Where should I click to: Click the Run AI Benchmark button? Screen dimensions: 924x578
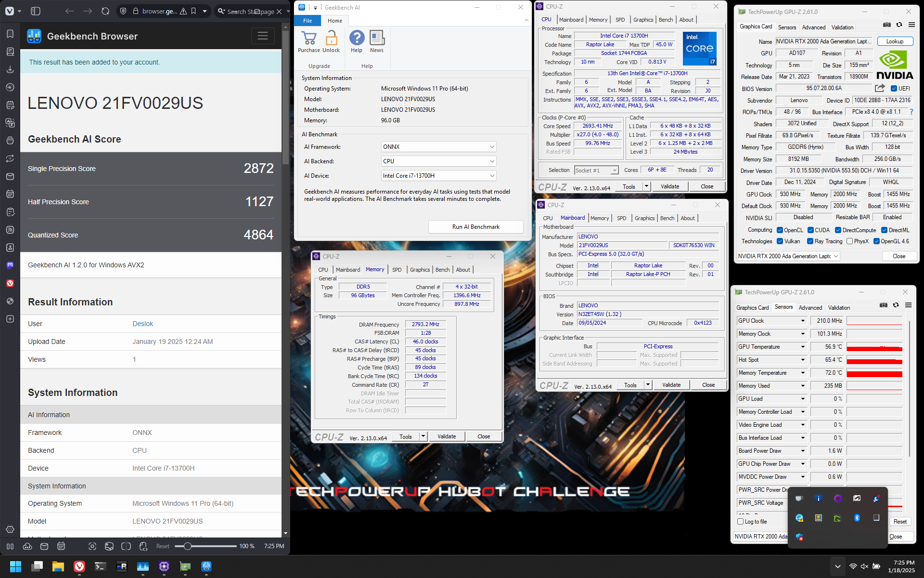coord(475,227)
